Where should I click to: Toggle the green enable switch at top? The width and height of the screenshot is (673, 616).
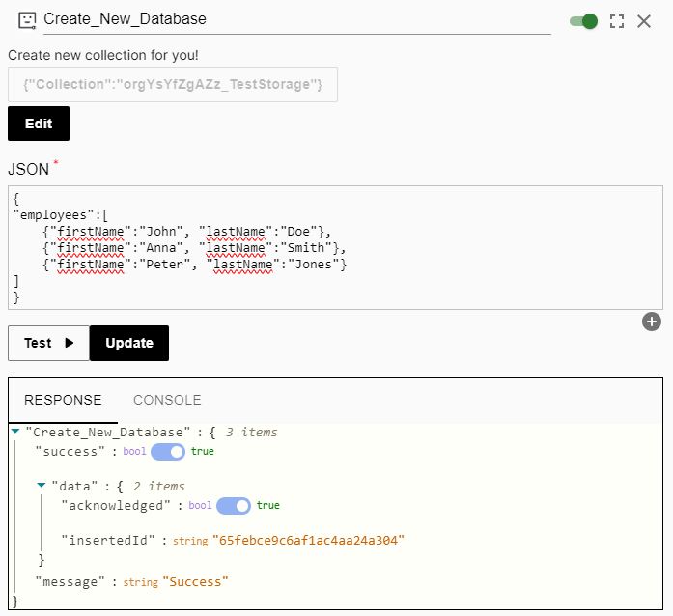(583, 21)
